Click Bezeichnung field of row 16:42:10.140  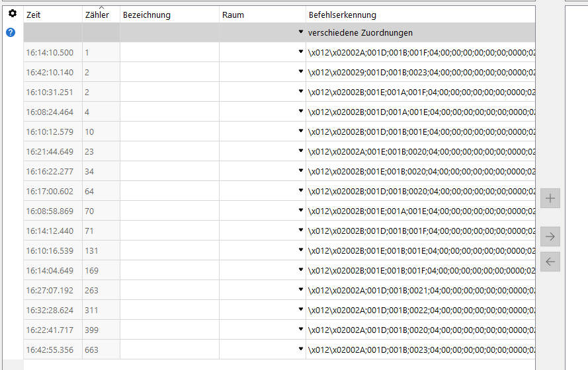point(169,72)
